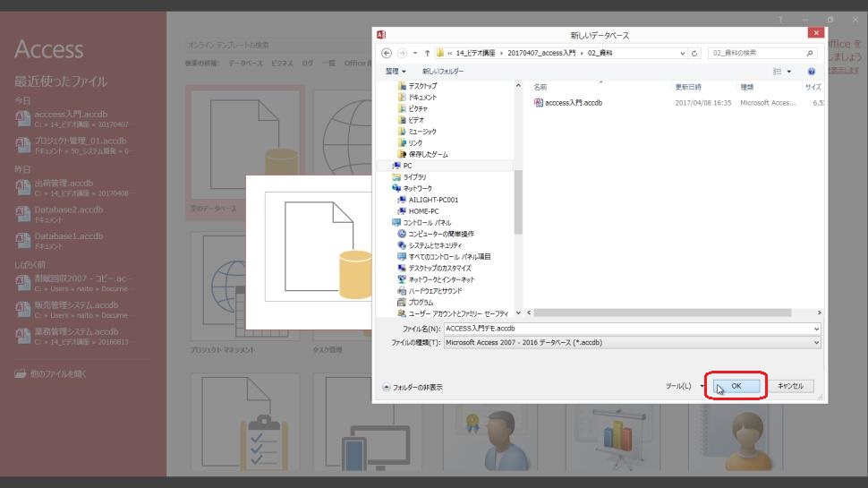
Task: Close the 新しいデータベース dialog
Action: (x=816, y=32)
